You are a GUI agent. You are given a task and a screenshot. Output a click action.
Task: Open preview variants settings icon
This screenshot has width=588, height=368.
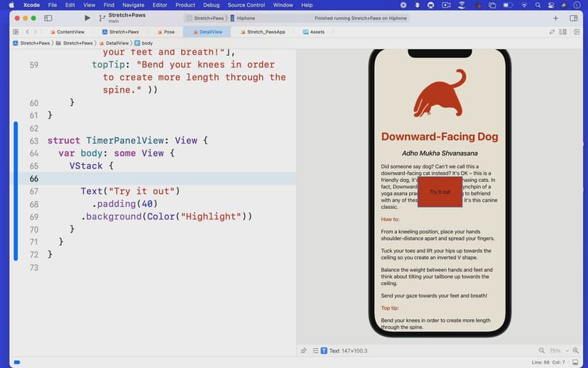click(x=314, y=351)
